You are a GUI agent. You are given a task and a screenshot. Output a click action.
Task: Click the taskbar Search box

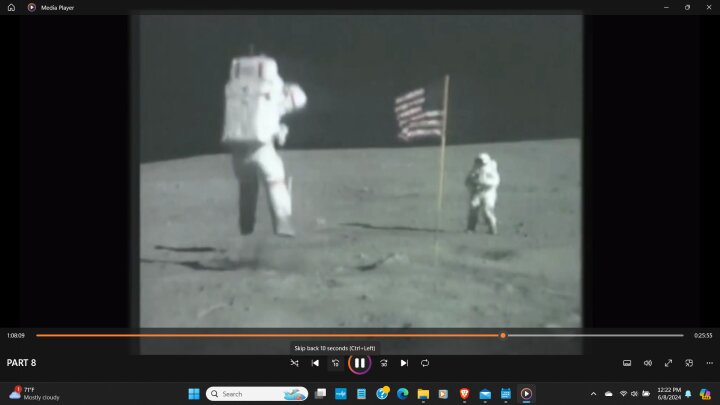[257, 394]
